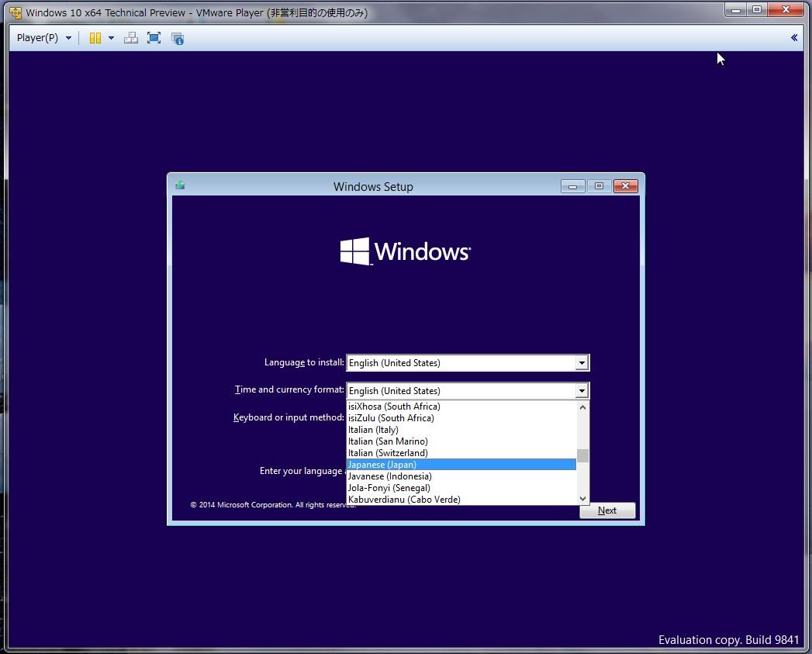Choose Italian (Italy) in the list
Image resolution: width=812 pixels, height=654 pixels.
(461, 430)
